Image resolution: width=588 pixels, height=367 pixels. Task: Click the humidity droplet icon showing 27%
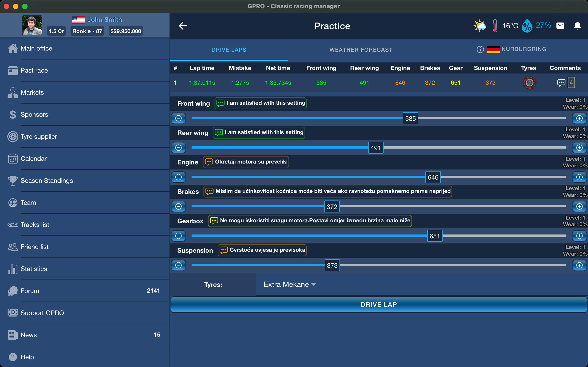pos(527,25)
